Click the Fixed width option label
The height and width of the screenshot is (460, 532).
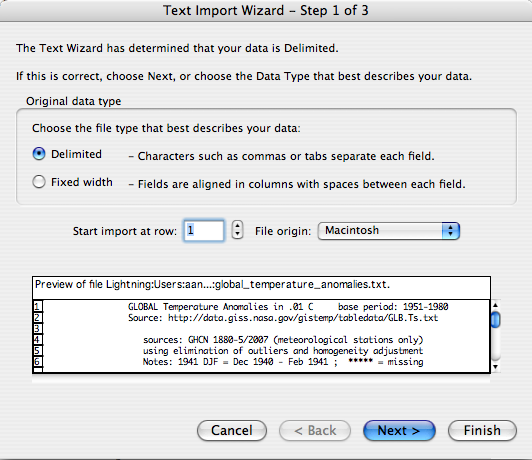point(82,182)
